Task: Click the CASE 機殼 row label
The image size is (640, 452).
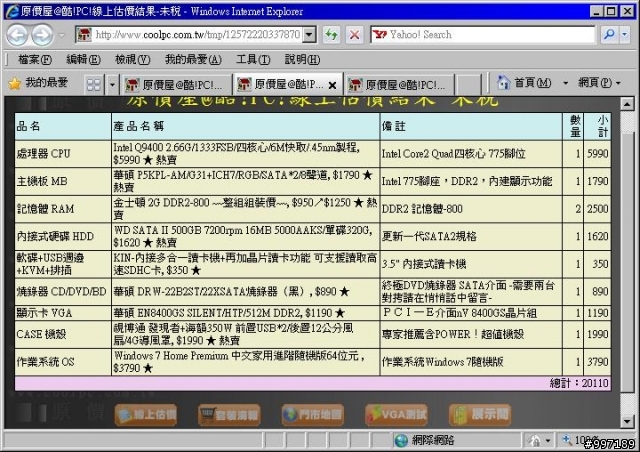Action: (41, 334)
